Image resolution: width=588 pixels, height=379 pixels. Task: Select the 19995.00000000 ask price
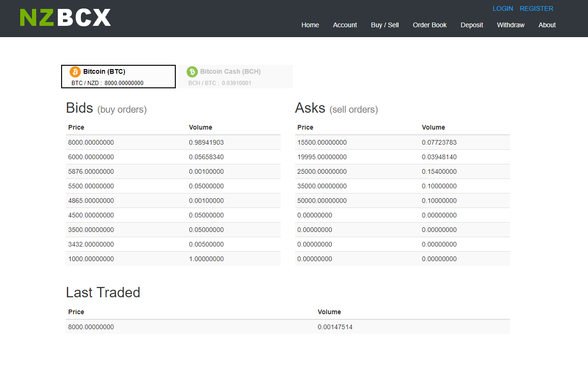322,157
